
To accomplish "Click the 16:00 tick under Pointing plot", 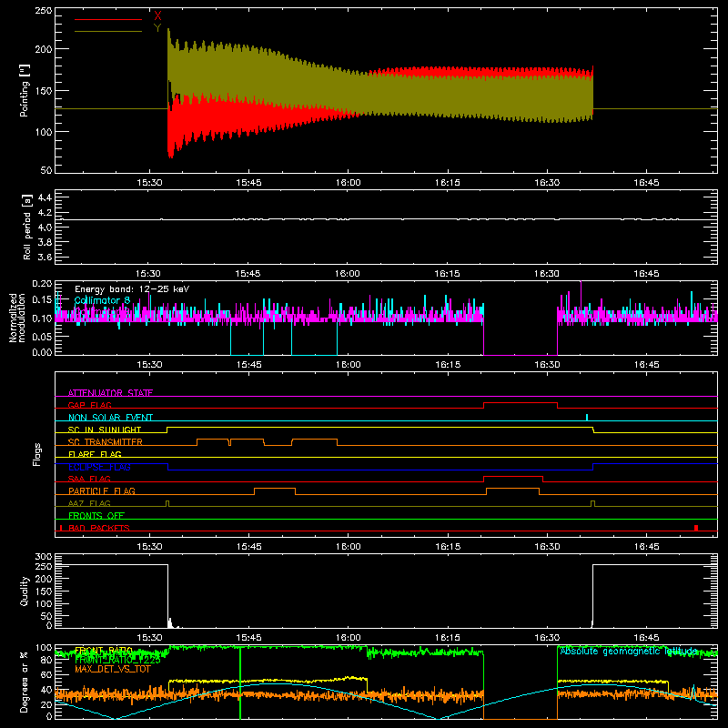I will [349, 183].
